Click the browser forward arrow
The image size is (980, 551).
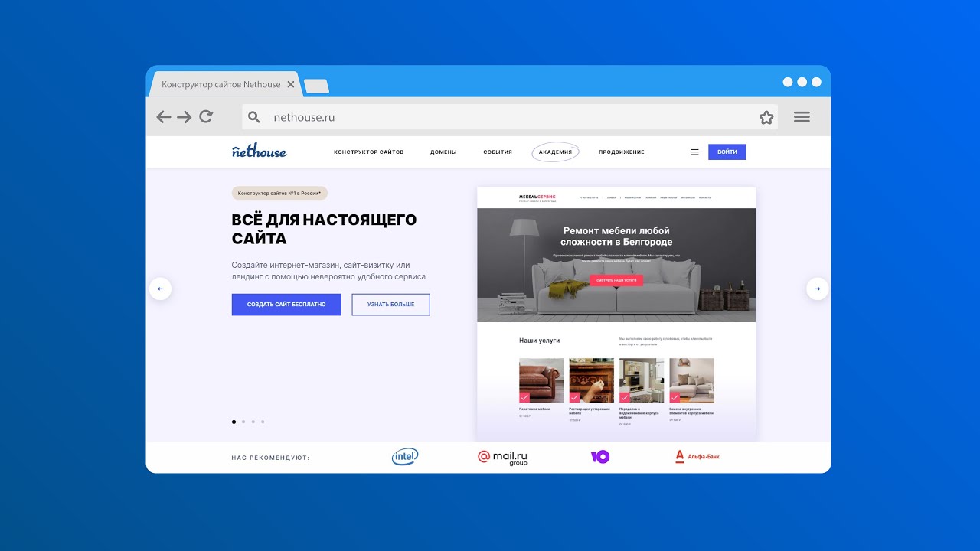pyautogui.click(x=185, y=117)
